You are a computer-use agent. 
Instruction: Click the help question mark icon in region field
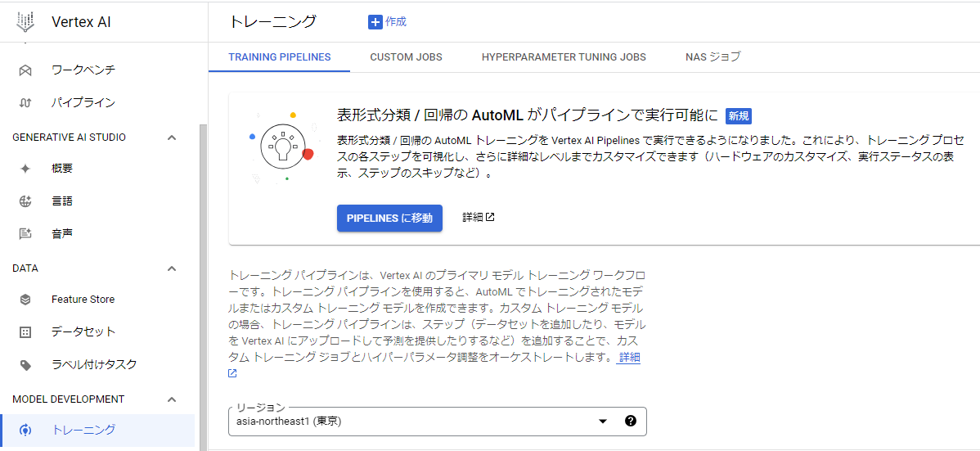[630, 421]
